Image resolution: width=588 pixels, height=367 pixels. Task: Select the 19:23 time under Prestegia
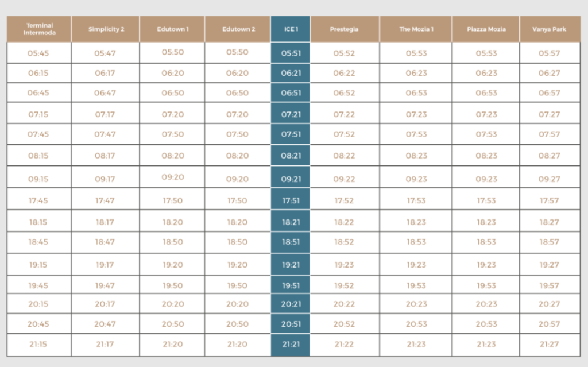click(x=344, y=265)
